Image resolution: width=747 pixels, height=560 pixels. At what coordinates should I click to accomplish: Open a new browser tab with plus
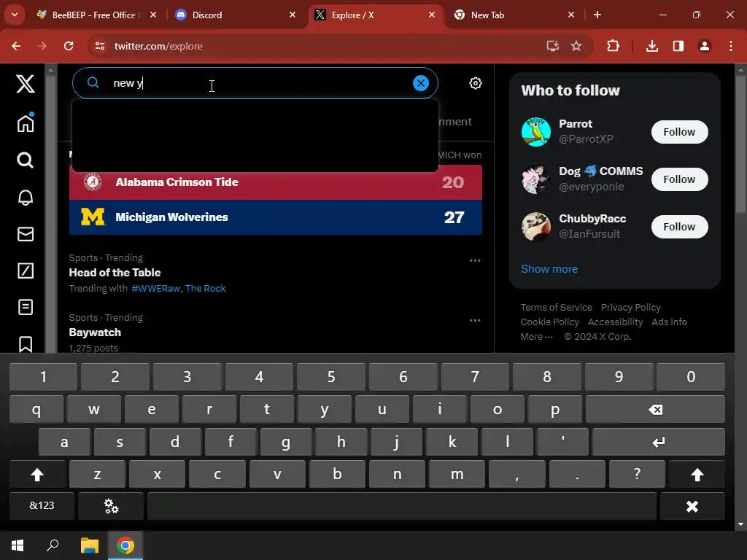(597, 15)
